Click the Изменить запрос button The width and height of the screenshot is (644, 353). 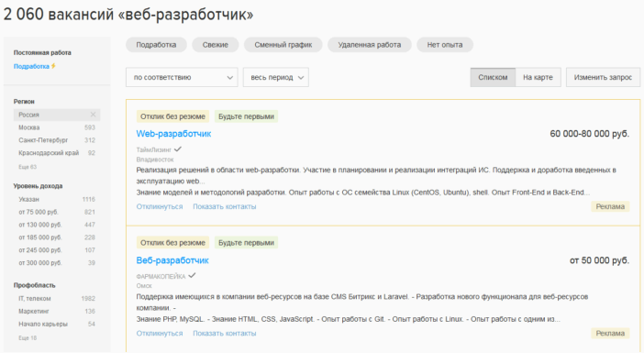click(x=603, y=77)
